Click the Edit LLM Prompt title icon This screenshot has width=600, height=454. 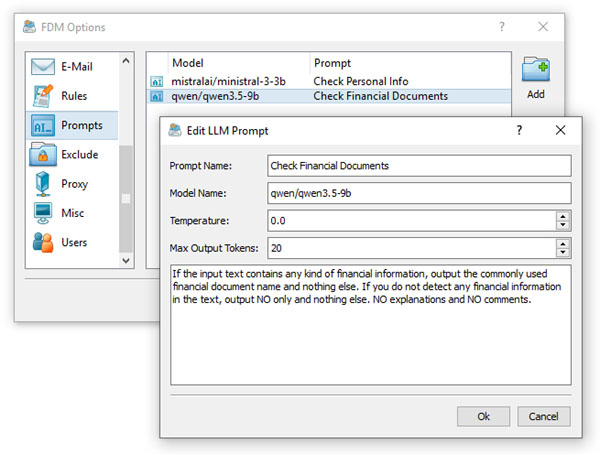click(175, 131)
